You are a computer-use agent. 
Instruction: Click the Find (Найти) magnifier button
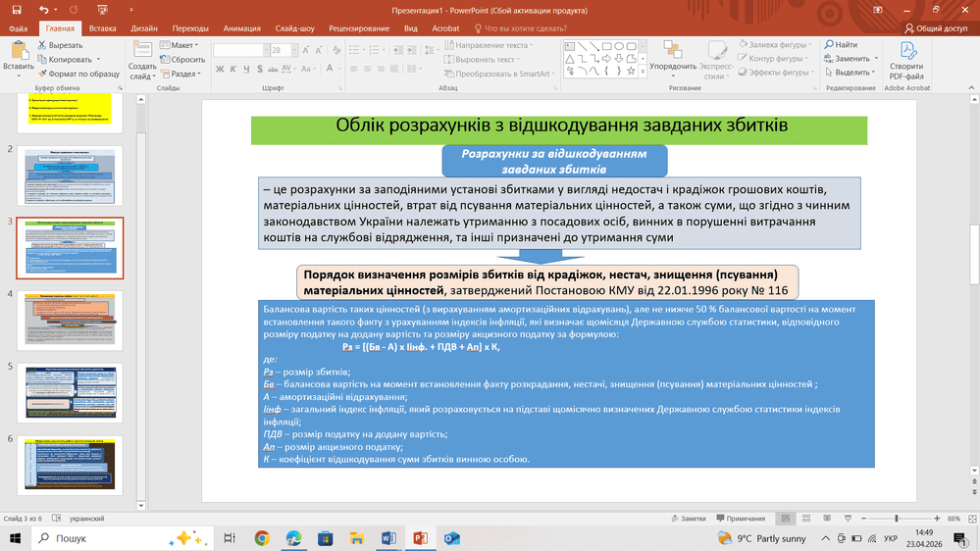(840, 45)
